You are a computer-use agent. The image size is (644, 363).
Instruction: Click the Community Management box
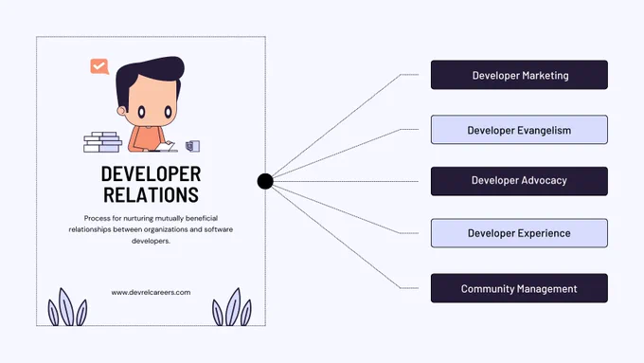(519, 288)
